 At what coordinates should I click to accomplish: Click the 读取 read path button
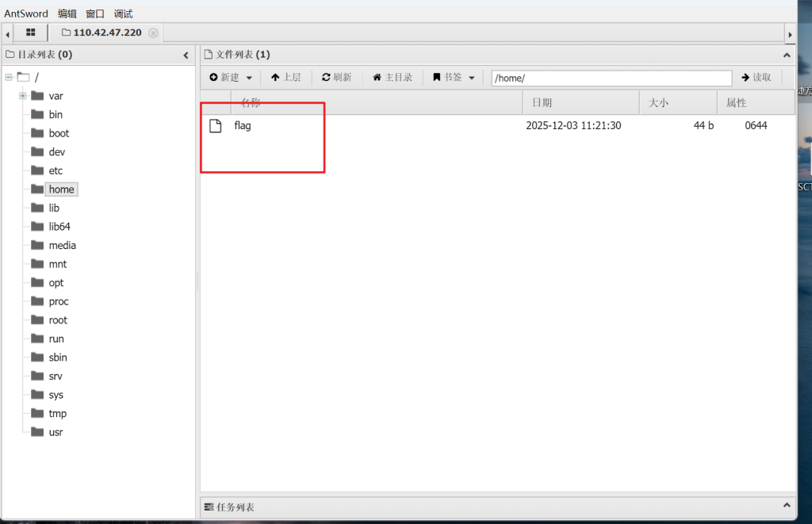(756, 77)
